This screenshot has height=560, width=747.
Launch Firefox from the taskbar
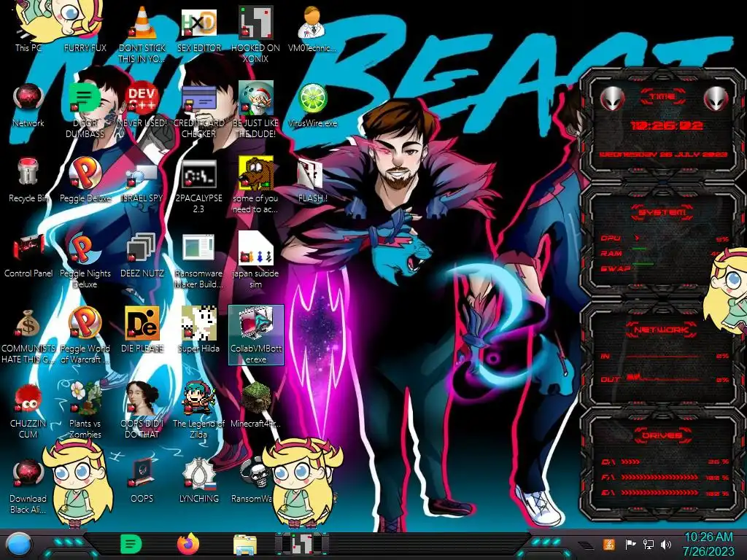pos(188,544)
